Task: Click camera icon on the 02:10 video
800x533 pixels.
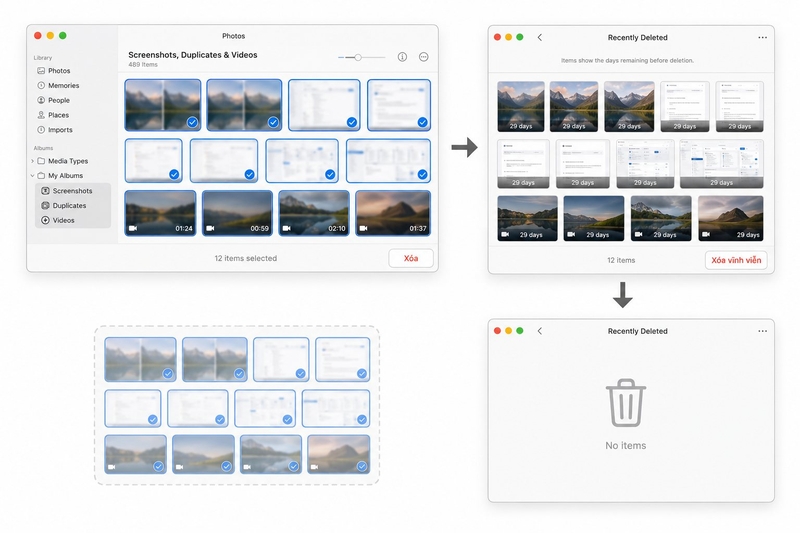Action: point(286,229)
